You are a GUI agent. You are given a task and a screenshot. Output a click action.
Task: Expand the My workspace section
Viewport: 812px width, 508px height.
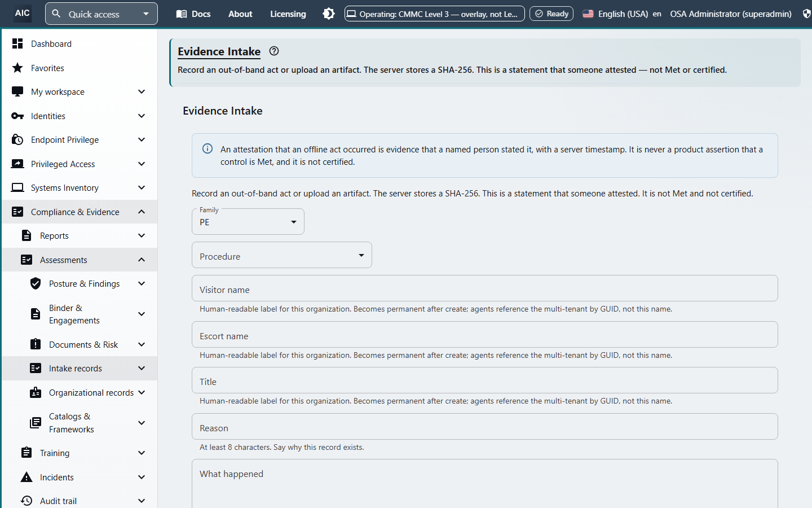point(142,91)
